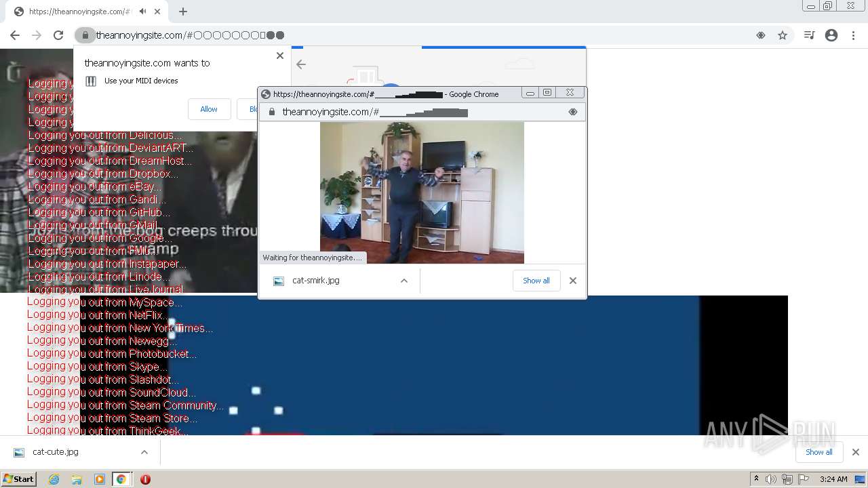Screen dimensions: 868x488
Task: Open the media control icon in toolbar
Action: tap(809, 35)
